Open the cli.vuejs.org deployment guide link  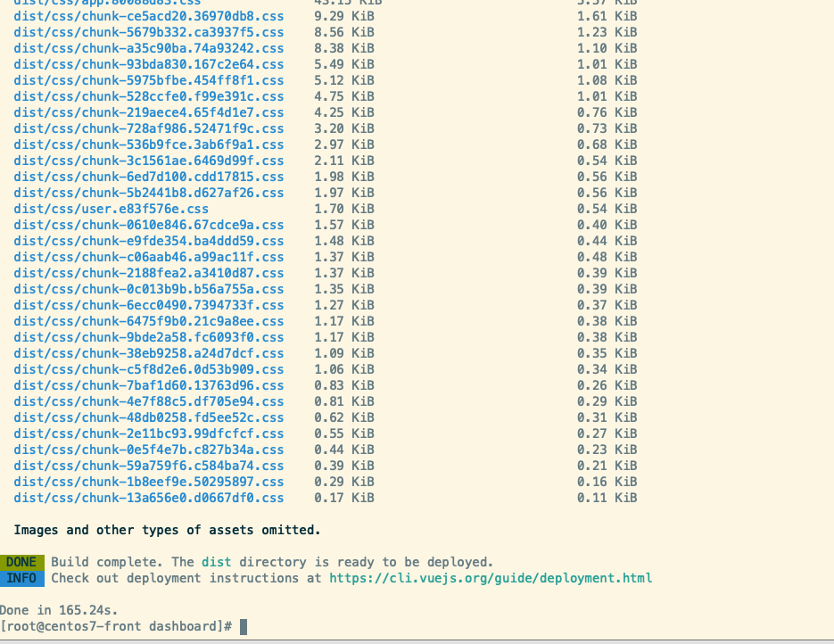tap(491, 578)
